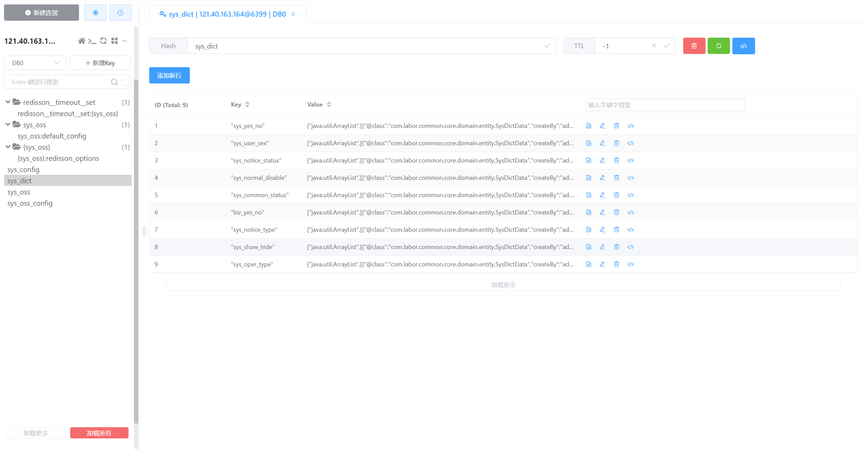The width and height of the screenshot is (868, 453).
Task: Open connection home info icon
Action: point(81,41)
